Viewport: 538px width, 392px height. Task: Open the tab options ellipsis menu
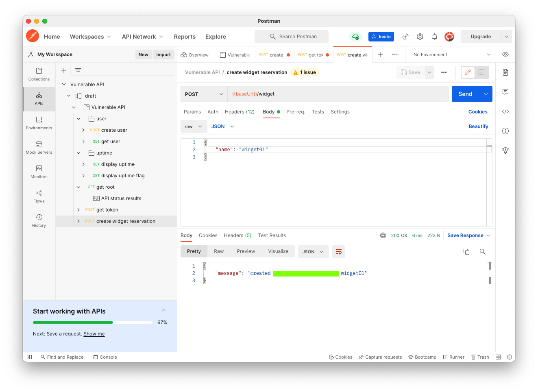(x=395, y=54)
